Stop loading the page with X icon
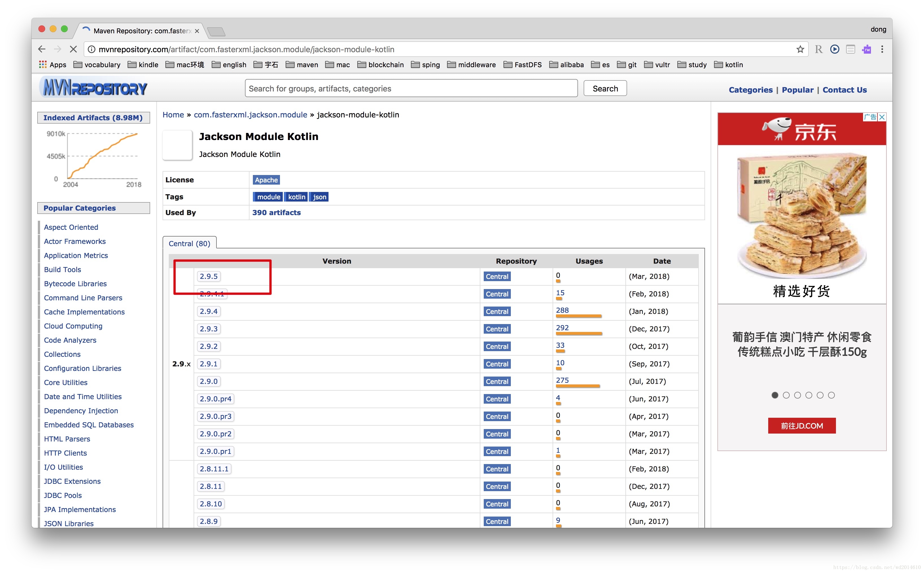Image resolution: width=924 pixels, height=573 pixels. 73,49
